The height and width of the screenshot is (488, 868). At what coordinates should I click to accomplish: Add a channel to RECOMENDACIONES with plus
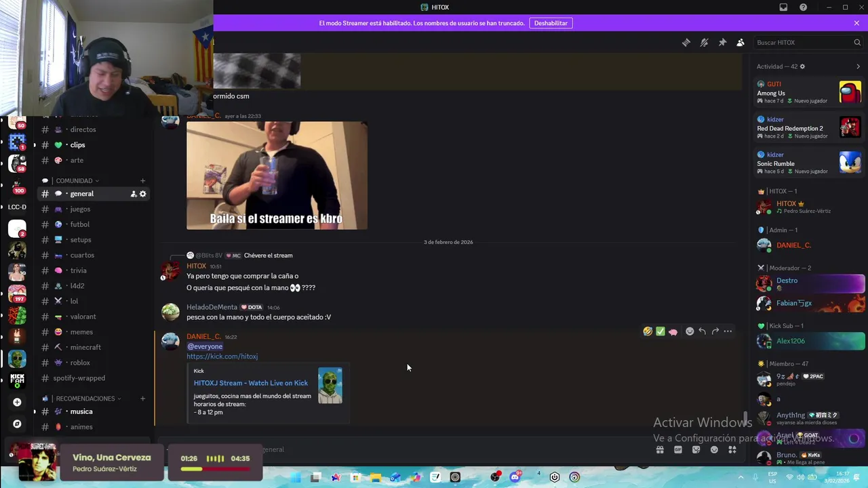[x=142, y=399]
